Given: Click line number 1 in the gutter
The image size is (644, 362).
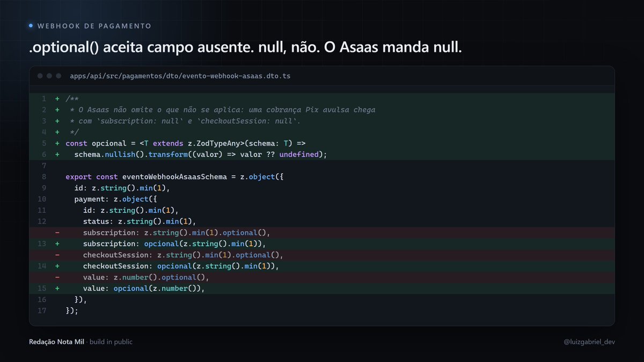Looking at the screenshot, I should pyautogui.click(x=44, y=99).
